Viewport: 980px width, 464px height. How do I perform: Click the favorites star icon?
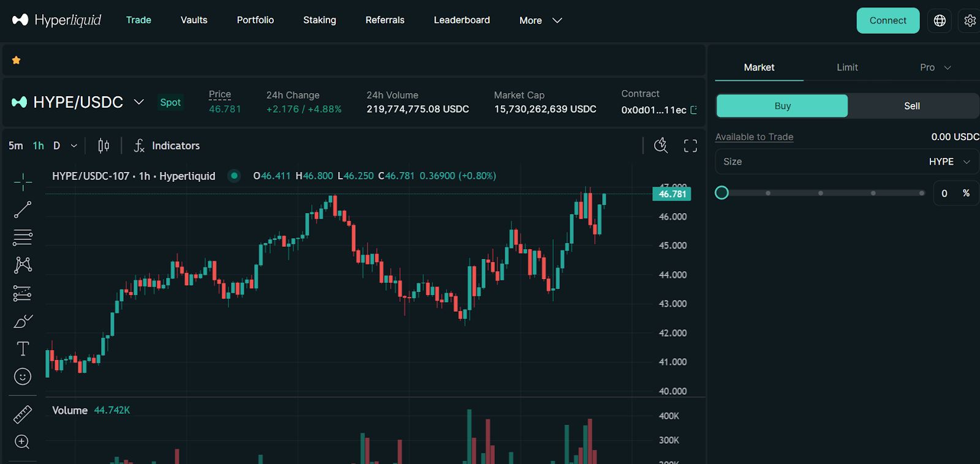(x=17, y=60)
